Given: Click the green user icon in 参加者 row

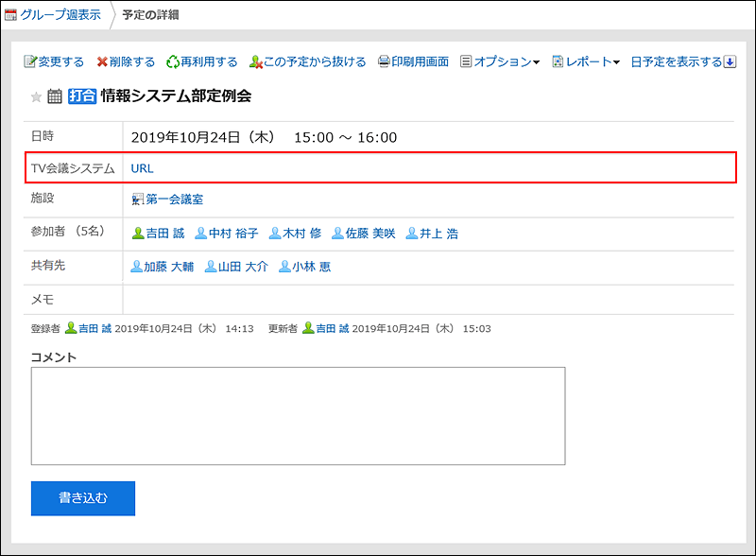Looking at the screenshot, I should coord(138,234).
